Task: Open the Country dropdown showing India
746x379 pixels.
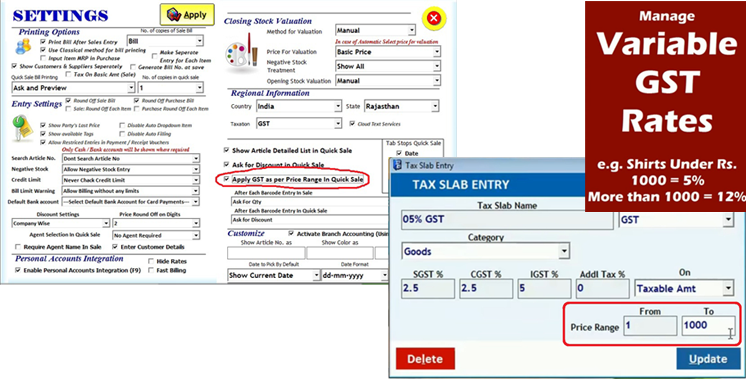Action: 299,106
